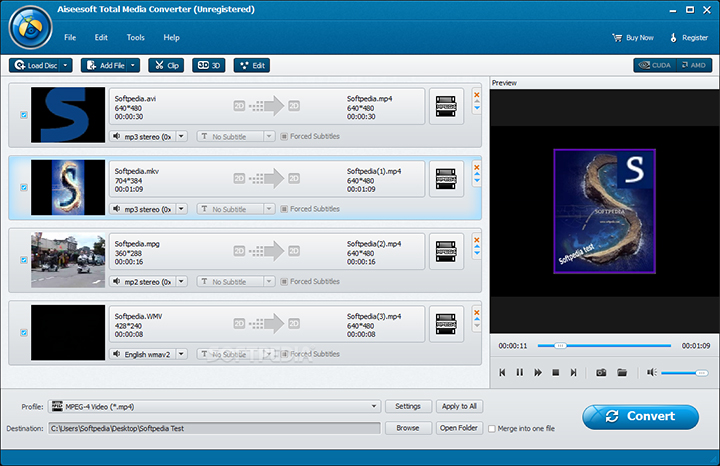Open the Load Disc dropdown arrow
The width and height of the screenshot is (720, 466).
66,65
